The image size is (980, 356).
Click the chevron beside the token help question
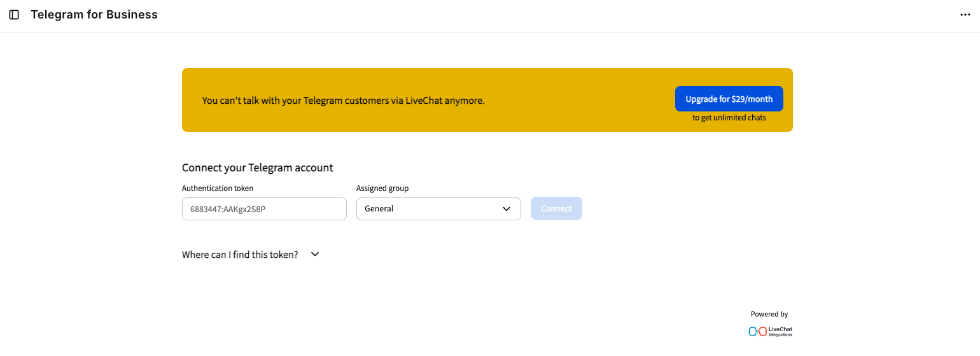[x=314, y=254]
